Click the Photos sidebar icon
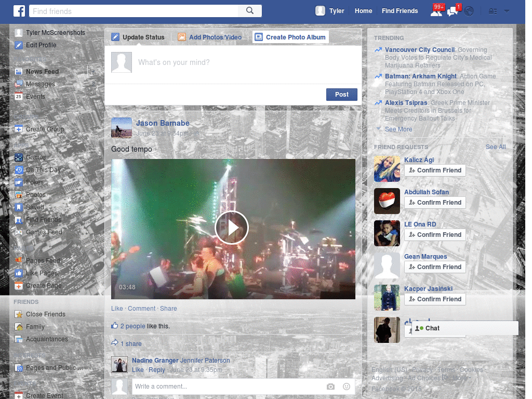This screenshot has width=532, height=399. pos(19,195)
